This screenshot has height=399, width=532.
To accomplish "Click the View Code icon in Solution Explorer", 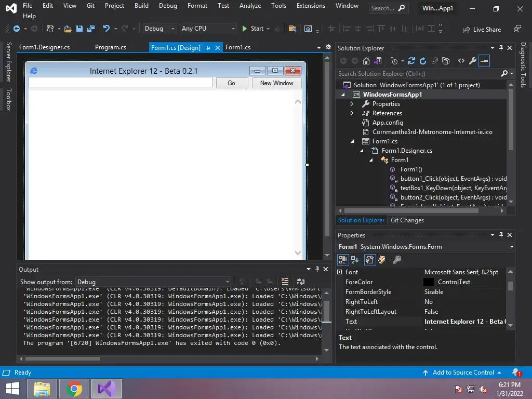I will 461,61.
